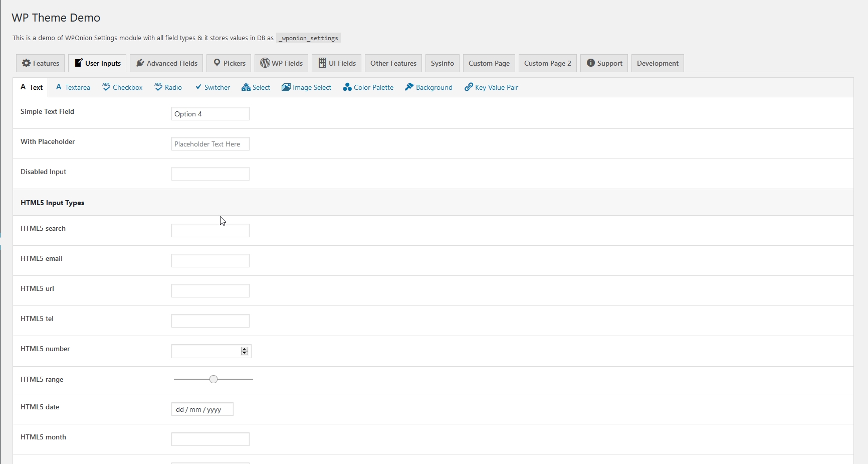This screenshot has width=868, height=464.
Task: Switch to the Sysinfo tab
Action: click(443, 63)
